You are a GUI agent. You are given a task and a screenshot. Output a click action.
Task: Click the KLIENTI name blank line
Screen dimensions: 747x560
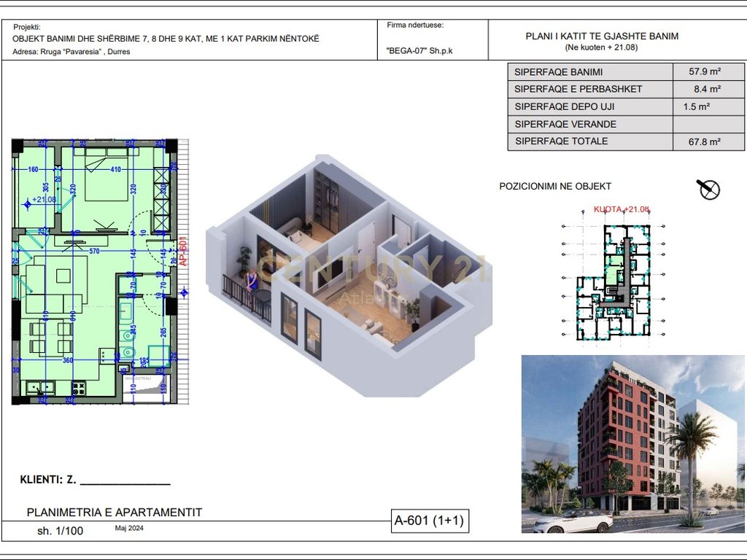pos(125,481)
